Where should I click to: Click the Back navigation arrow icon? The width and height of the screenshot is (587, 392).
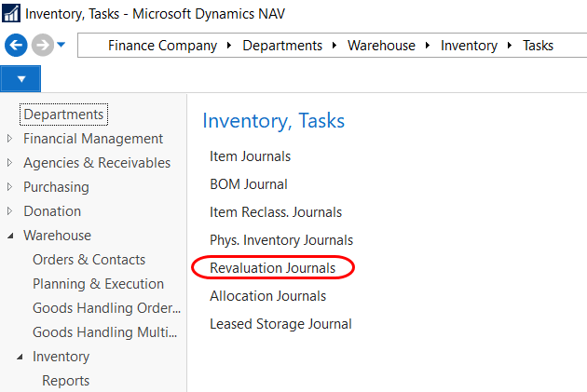pyautogui.click(x=16, y=46)
